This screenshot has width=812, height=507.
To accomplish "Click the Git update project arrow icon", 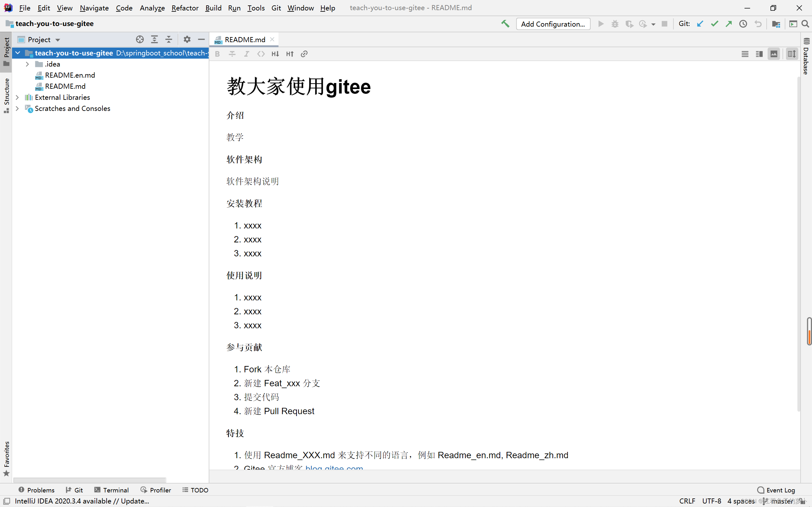I will 700,24.
